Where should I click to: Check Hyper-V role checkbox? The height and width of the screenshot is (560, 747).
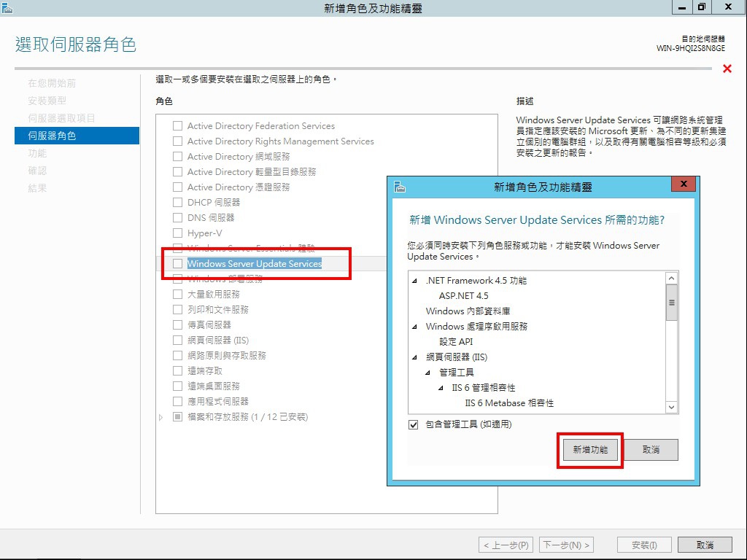tap(178, 233)
